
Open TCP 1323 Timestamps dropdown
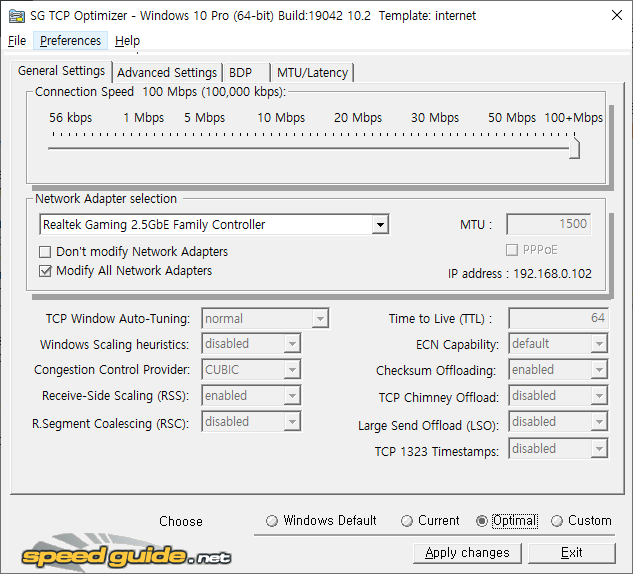599,449
